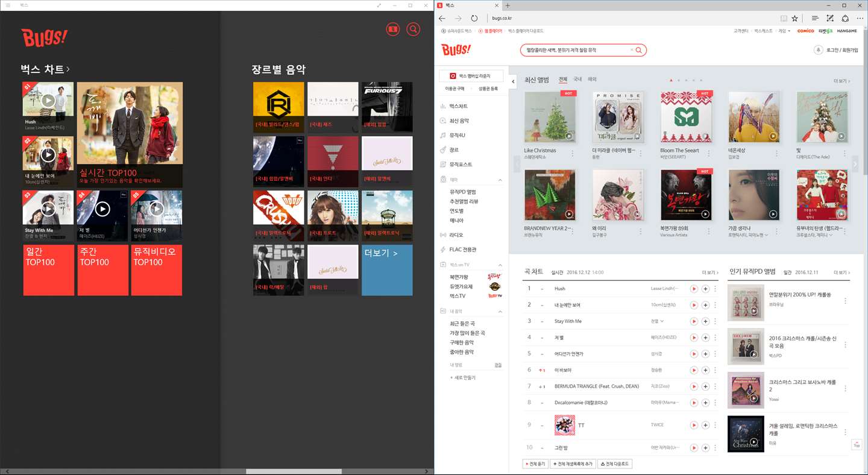The width and height of the screenshot is (868, 475).
Task: Select the 전체 tab in 최신 앨범
Action: coord(563,80)
